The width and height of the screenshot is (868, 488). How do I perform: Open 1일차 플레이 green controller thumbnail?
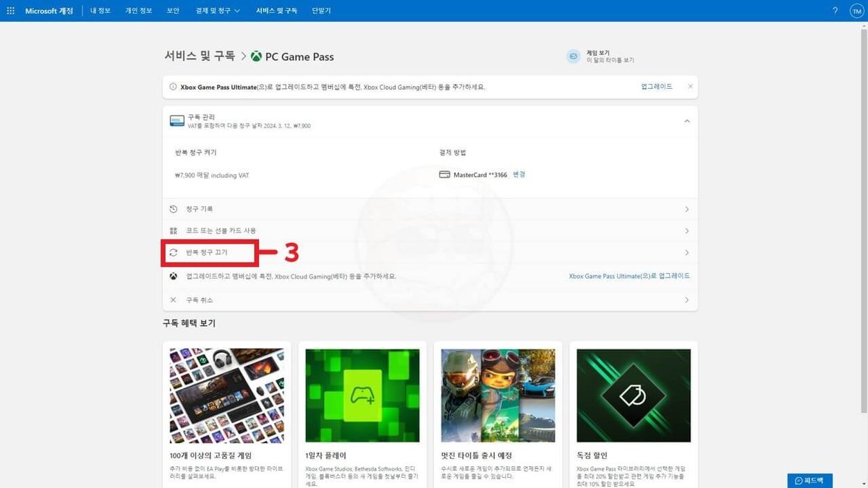click(362, 396)
